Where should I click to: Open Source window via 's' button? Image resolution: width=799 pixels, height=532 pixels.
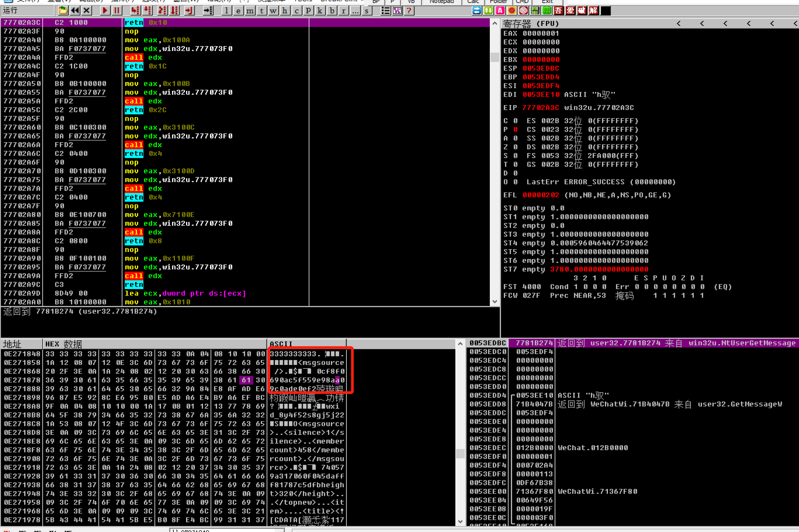[x=366, y=11]
